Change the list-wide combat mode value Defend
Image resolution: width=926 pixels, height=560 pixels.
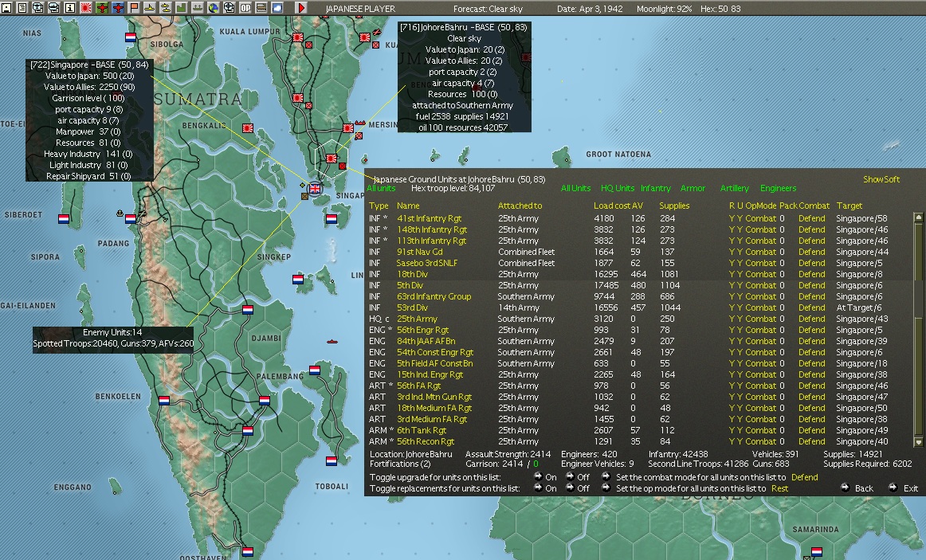pos(804,477)
